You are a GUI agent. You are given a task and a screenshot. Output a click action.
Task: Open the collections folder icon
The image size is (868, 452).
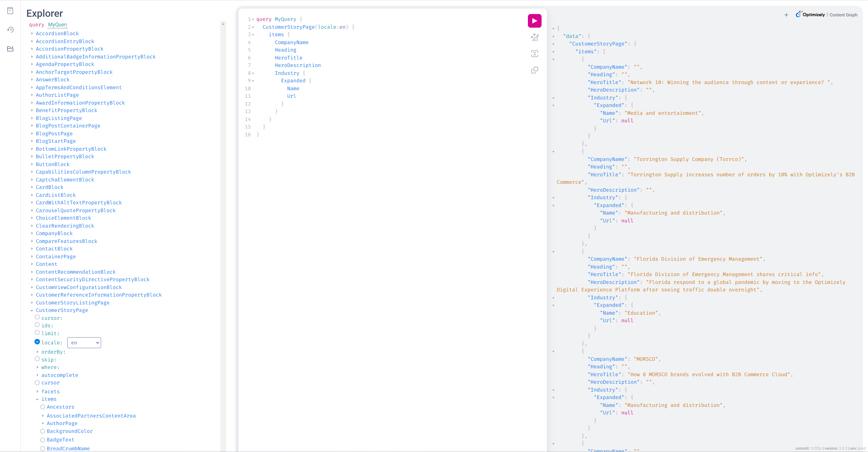pyautogui.click(x=10, y=49)
